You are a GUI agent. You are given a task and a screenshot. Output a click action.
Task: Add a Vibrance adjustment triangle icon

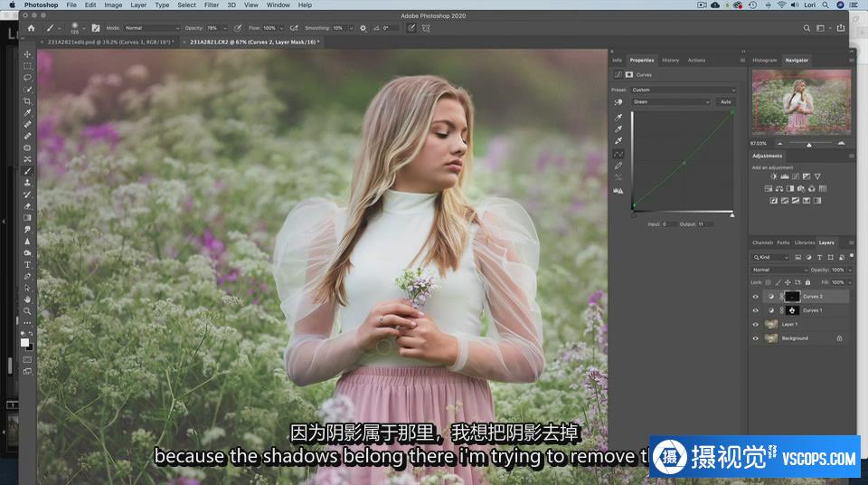coord(817,176)
